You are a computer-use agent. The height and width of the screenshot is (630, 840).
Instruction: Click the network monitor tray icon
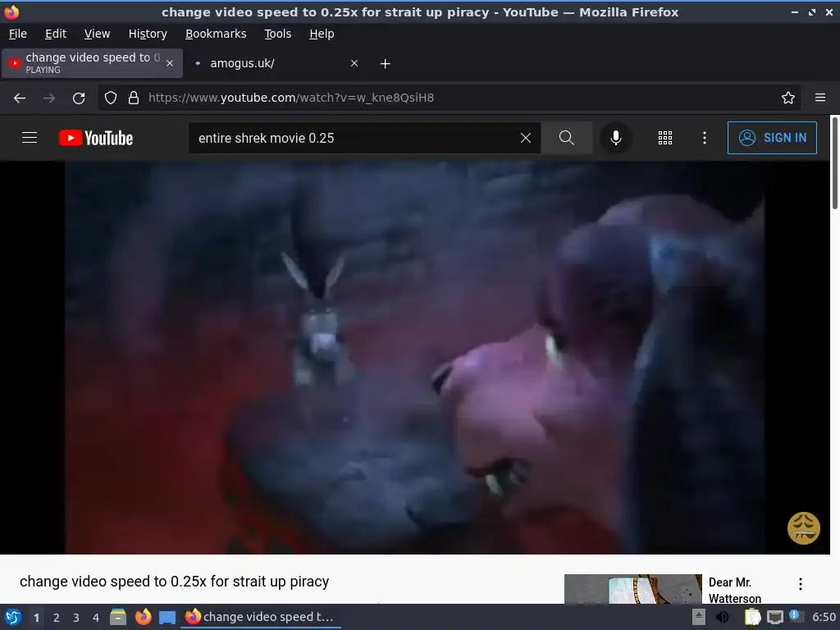tap(774, 618)
